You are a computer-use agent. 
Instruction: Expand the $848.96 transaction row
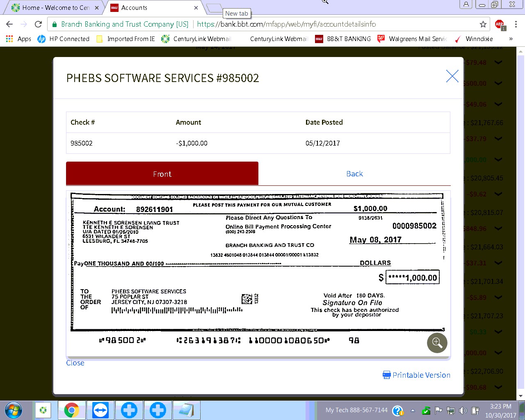[x=498, y=228]
